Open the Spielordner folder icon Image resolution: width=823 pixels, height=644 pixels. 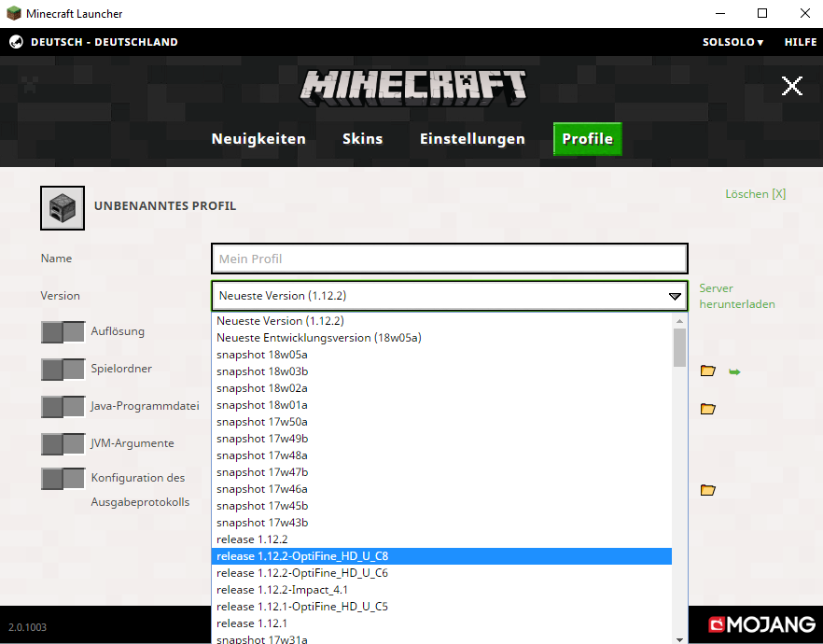click(x=707, y=371)
